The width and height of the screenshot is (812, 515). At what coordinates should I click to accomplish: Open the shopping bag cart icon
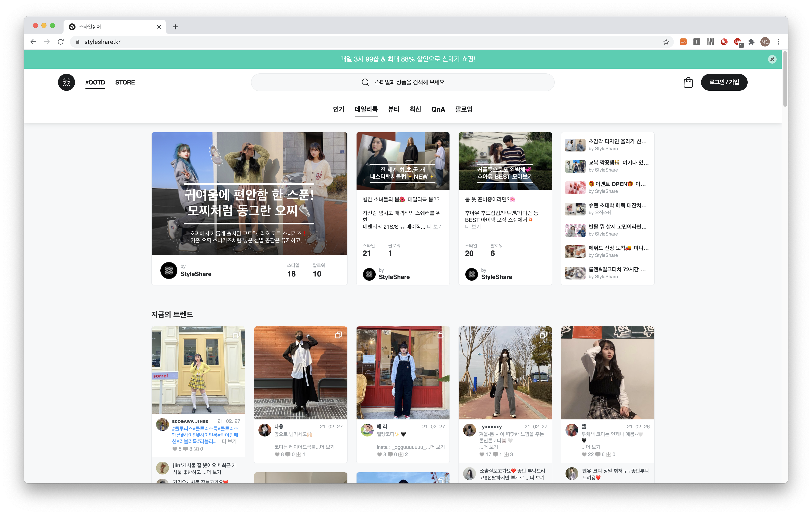pyautogui.click(x=688, y=82)
